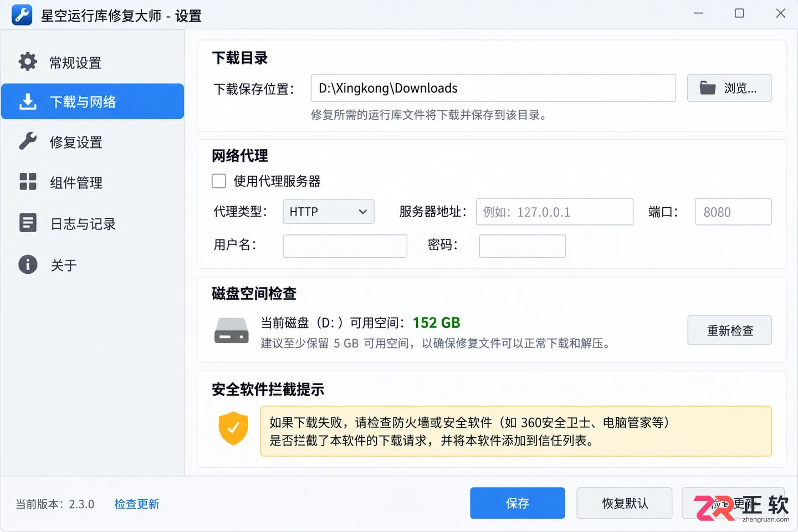Click the 152 GB free space value

point(437,323)
